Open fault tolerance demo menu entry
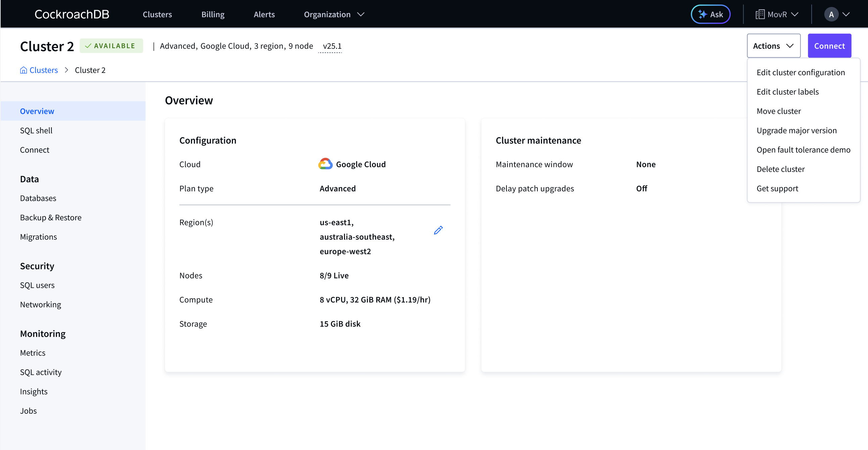The image size is (868, 450). (x=803, y=150)
